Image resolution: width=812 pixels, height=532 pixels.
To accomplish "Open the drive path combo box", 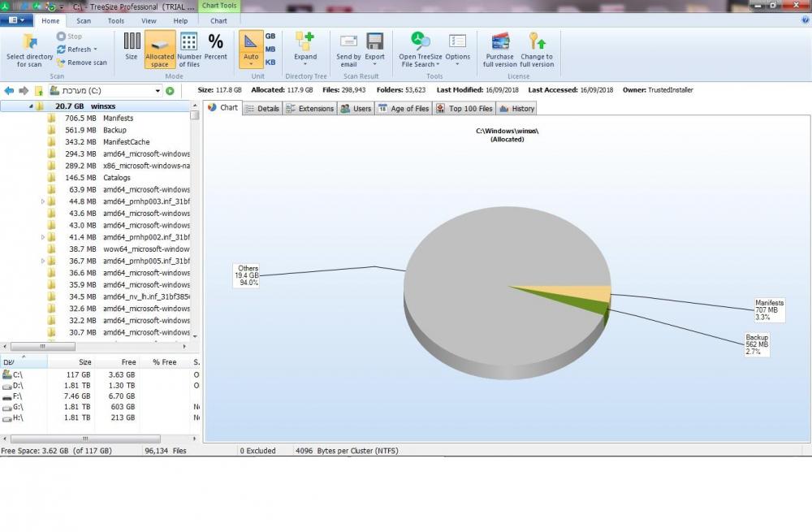I will pyautogui.click(x=105, y=91).
